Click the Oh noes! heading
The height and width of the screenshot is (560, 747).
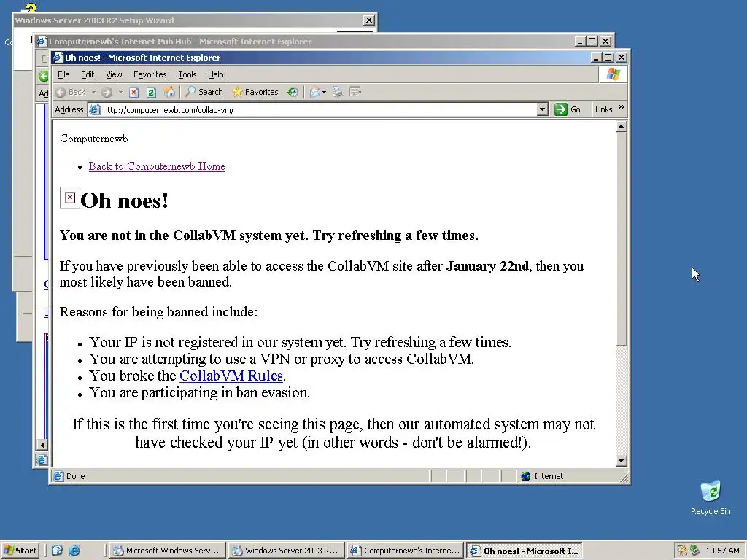[124, 200]
